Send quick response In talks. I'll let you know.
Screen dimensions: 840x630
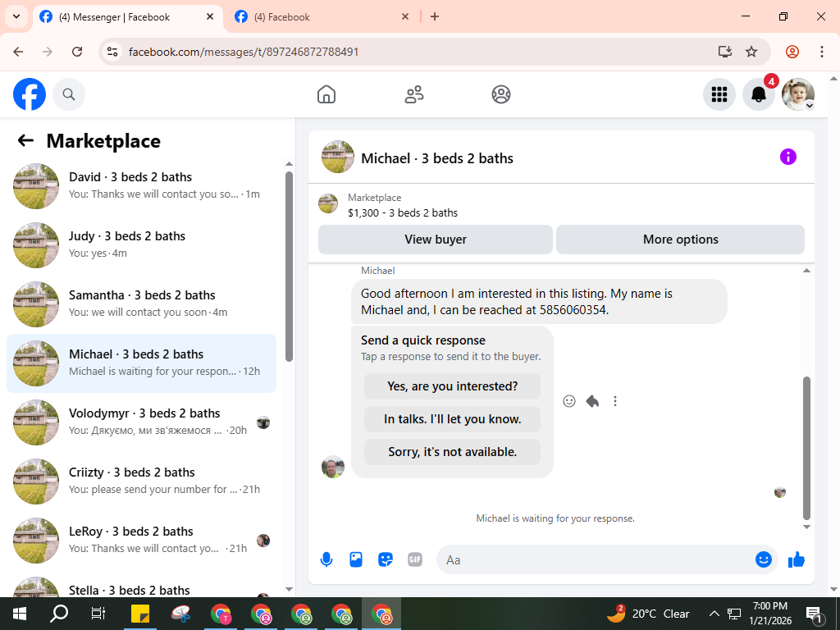click(x=452, y=419)
